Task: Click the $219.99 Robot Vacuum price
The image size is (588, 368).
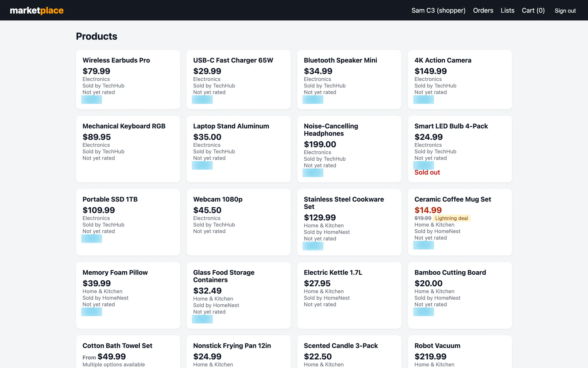Action: pos(430,357)
